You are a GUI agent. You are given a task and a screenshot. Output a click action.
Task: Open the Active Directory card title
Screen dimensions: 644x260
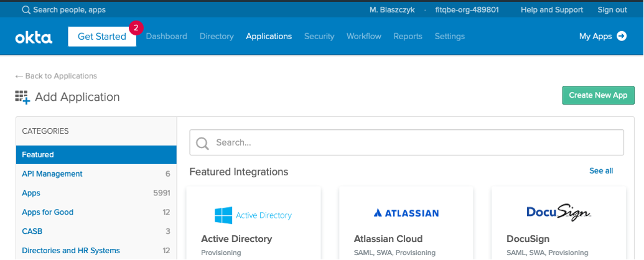pyautogui.click(x=236, y=239)
